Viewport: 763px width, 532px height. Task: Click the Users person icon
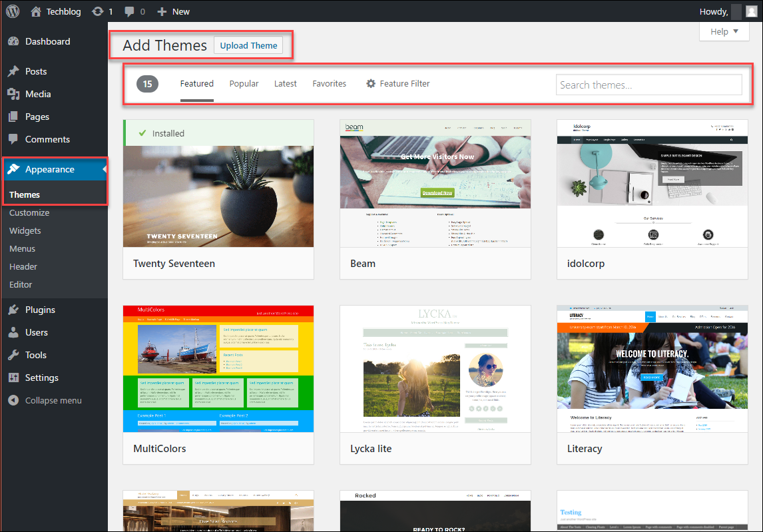click(13, 332)
